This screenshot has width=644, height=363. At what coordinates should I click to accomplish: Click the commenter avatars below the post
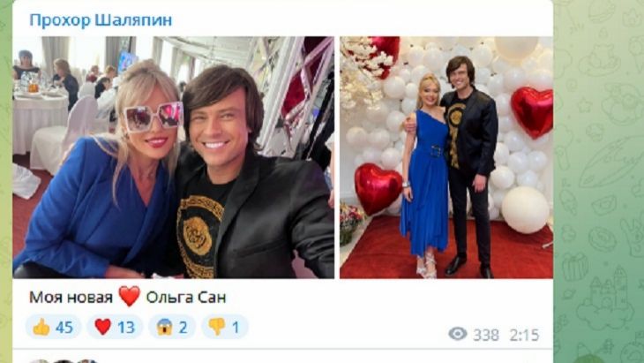tap(63, 361)
